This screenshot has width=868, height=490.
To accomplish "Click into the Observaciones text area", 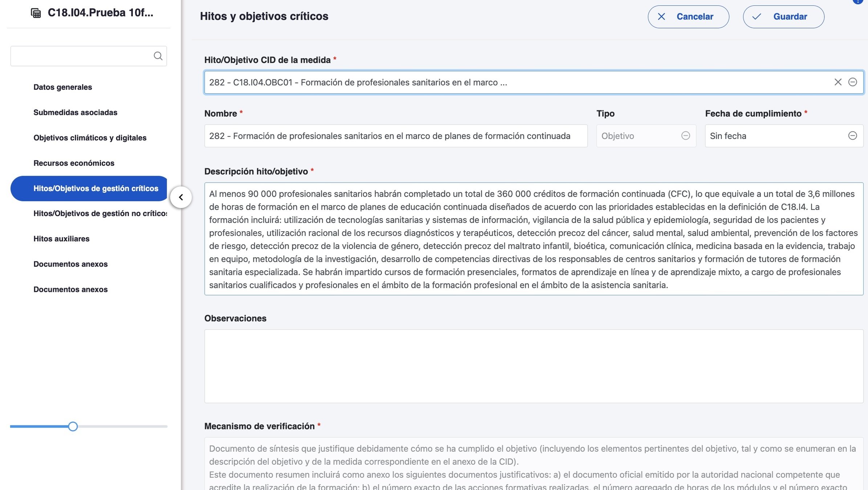I will pyautogui.click(x=533, y=366).
